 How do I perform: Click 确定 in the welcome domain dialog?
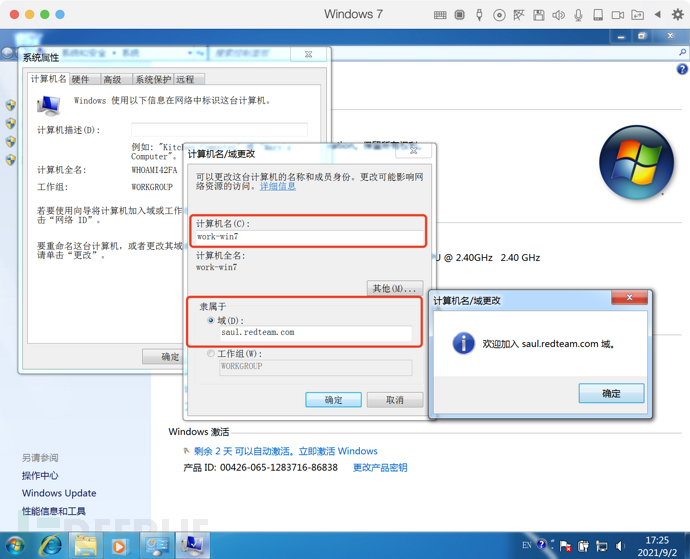pyautogui.click(x=611, y=394)
